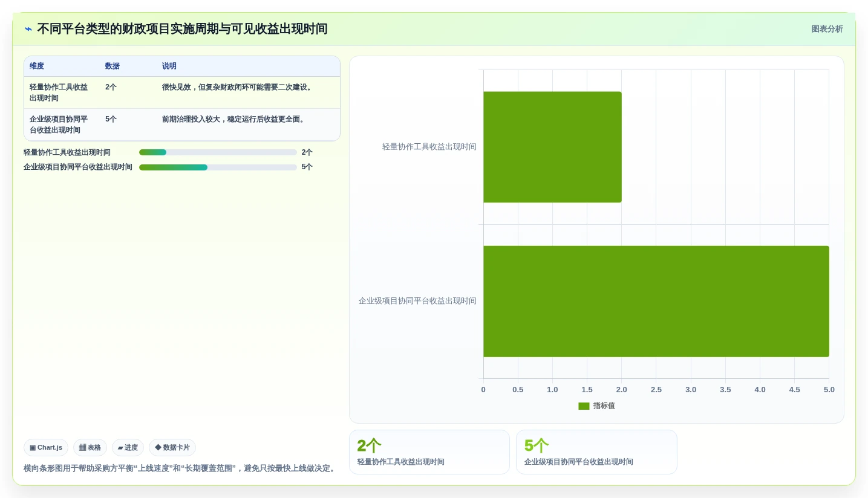Screen dimensions: 868x498
Task: Click the 3.5 x-axis tick label
Action: pos(725,390)
